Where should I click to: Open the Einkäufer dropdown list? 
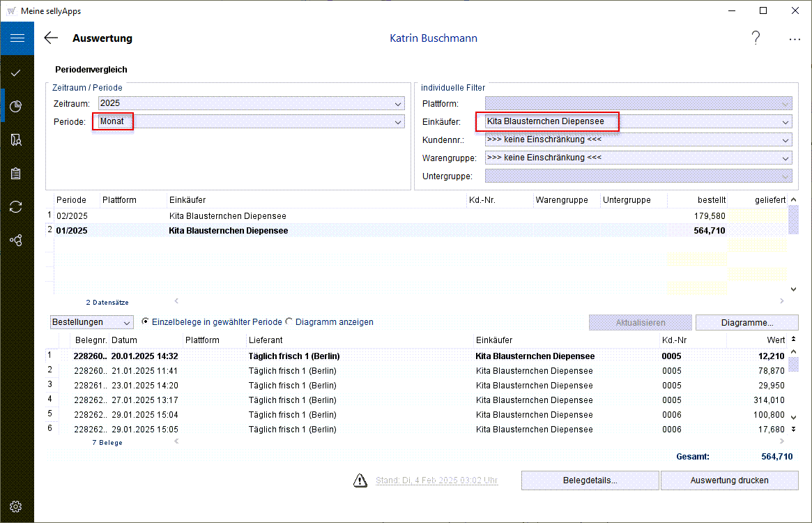(786, 122)
